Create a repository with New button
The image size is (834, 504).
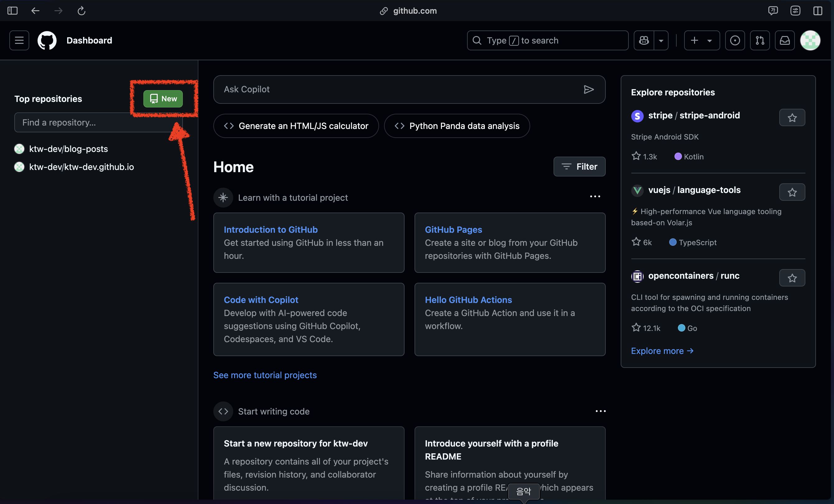[163, 99]
